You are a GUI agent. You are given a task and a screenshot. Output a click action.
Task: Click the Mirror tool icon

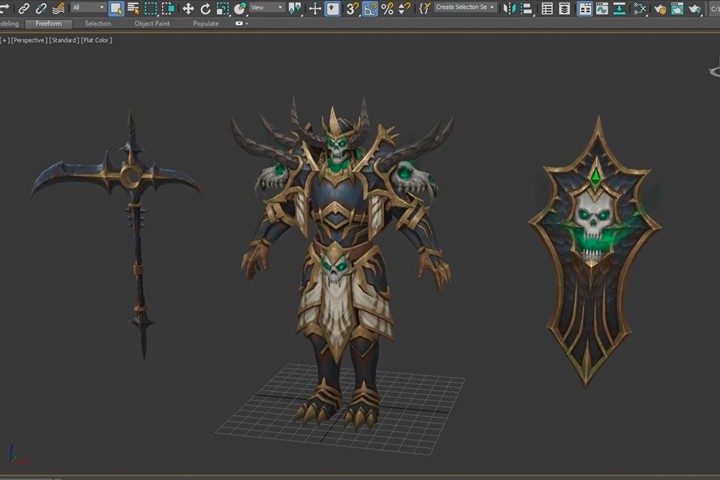click(x=509, y=8)
